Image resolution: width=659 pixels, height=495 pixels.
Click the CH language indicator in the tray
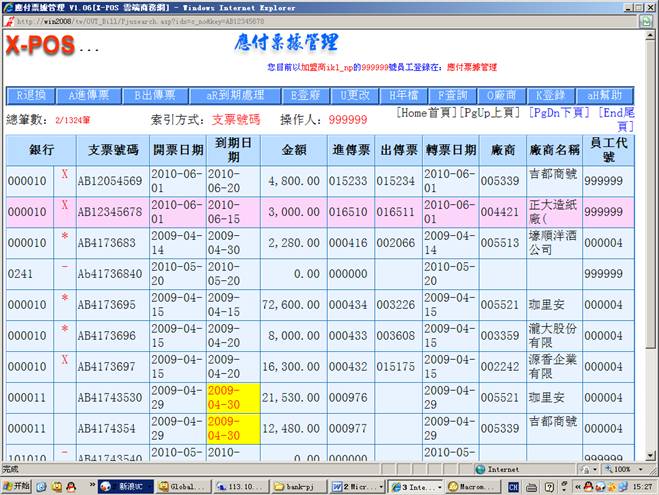(513, 486)
